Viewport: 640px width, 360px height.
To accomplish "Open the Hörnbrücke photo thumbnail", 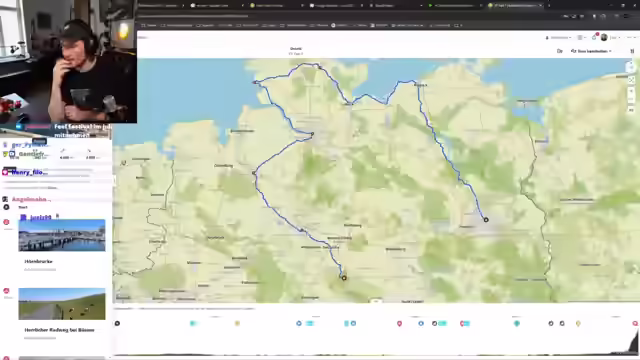I will coord(62,235).
